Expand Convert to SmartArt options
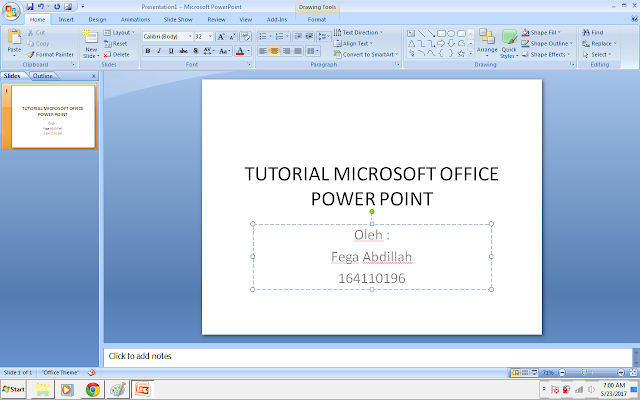The width and height of the screenshot is (640, 400). 366,54
